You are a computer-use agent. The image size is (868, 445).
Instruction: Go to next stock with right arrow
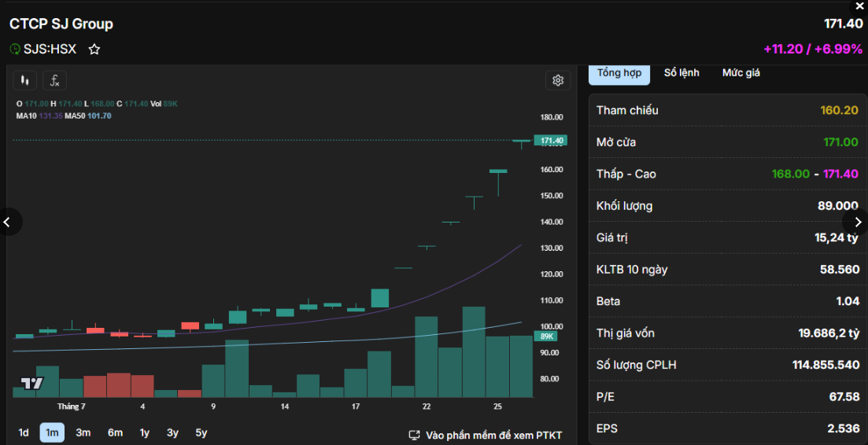pos(858,222)
